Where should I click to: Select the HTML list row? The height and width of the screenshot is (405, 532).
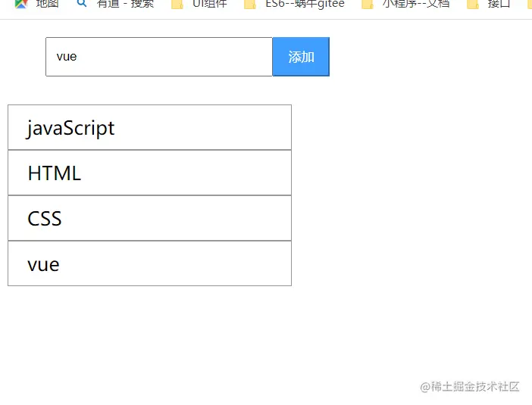pyautogui.click(x=149, y=173)
